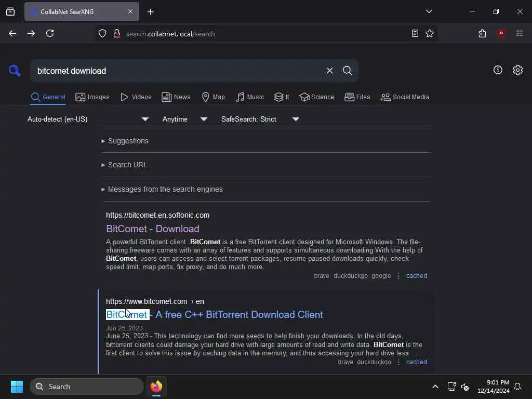Switch to the It tab
The width and height of the screenshot is (532, 399).
(282, 97)
